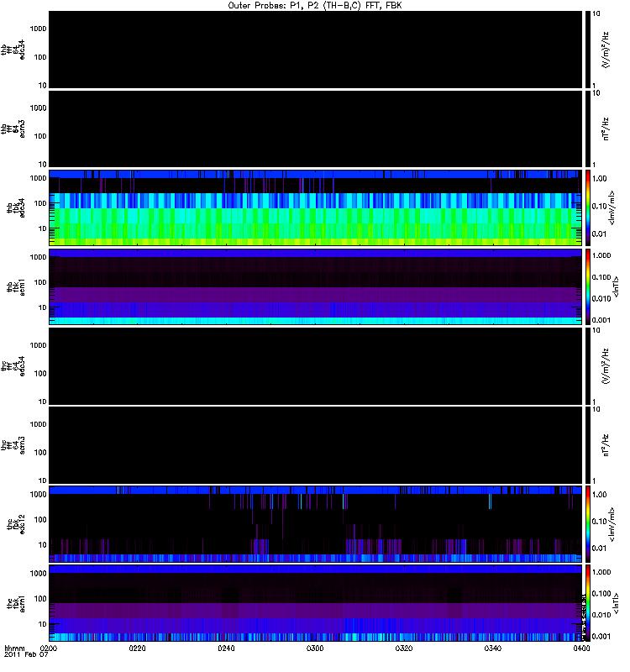Click the plot title 'Outer Probes: P1, P2 (TH-B,C) FFT, FBK'
Image resolution: width=630 pixels, height=672 pixels.
315,6
